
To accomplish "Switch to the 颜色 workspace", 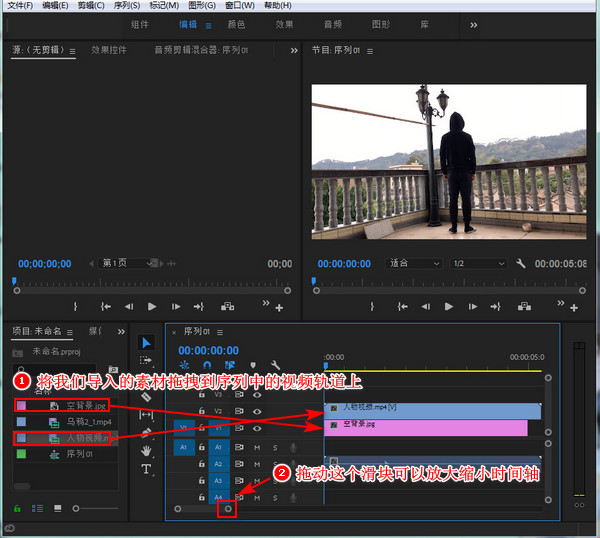I will [236, 24].
